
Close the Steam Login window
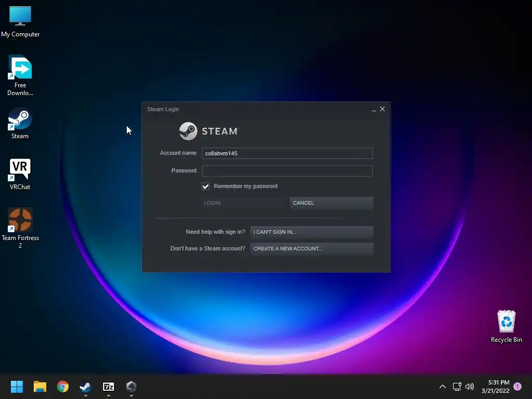(382, 109)
